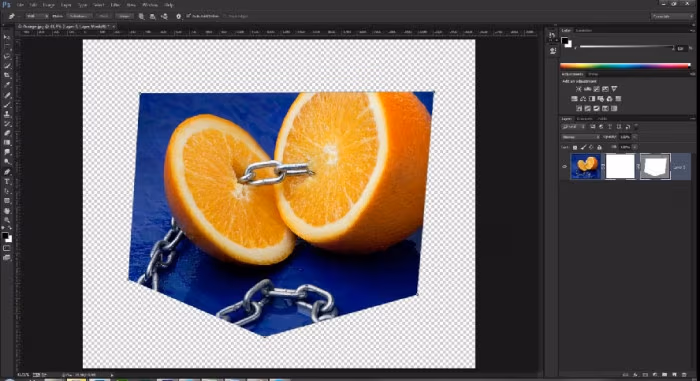This screenshot has height=381, width=700.
Task: Toggle pixel layer filter icon
Action: pyautogui.click(x=593, y=127)
